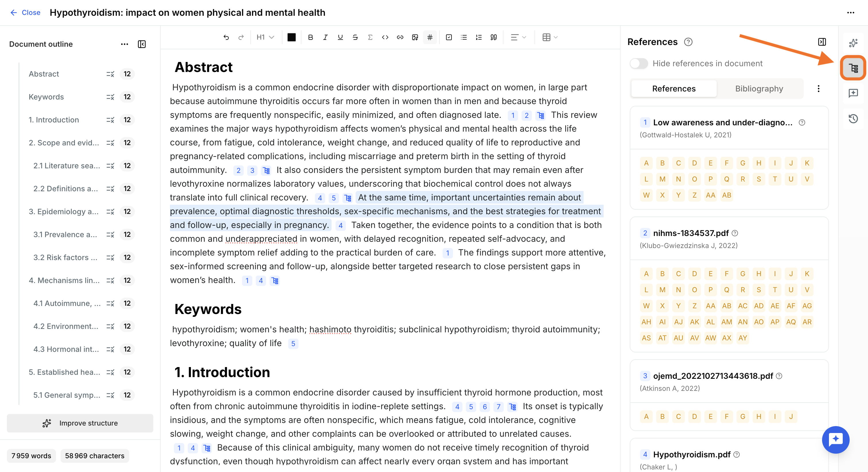Open the references tree icon in right sidebar
This screenshot has height=472, width=868.
(853, 68)
